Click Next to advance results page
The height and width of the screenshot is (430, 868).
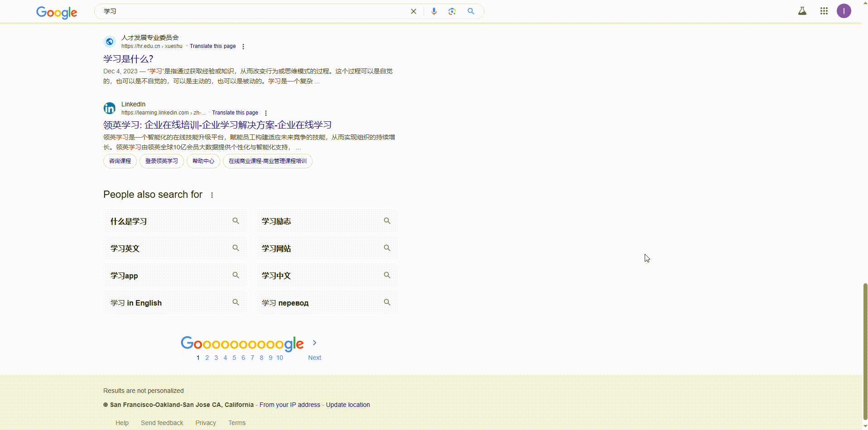[x=314, y=358]
